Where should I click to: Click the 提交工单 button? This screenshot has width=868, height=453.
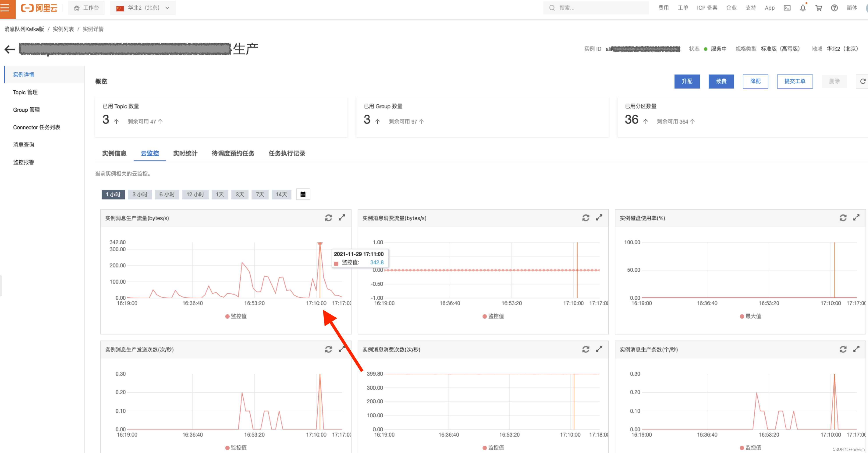795,81
